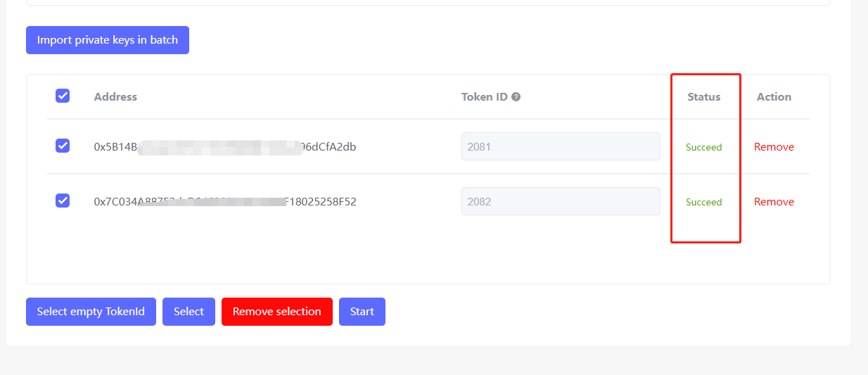Uncheck the checkbox for address ending 96dCfA2db
The height and width of the screenshot is (375, 868).
tap(63, 146)
